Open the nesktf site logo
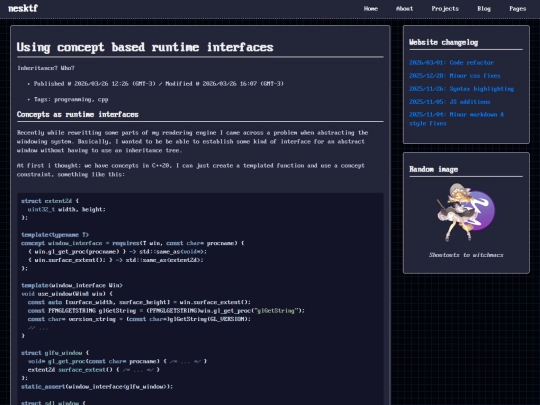 23,8
